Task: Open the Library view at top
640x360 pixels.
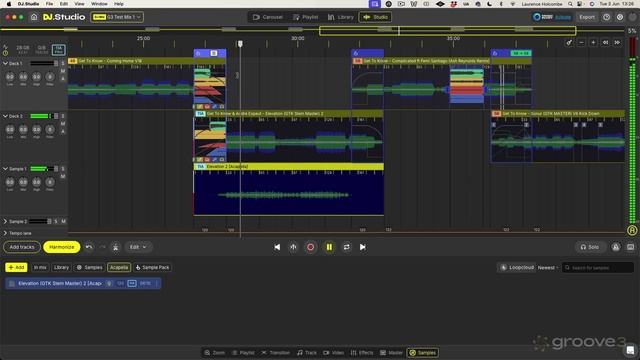Action: click(340, 17)
